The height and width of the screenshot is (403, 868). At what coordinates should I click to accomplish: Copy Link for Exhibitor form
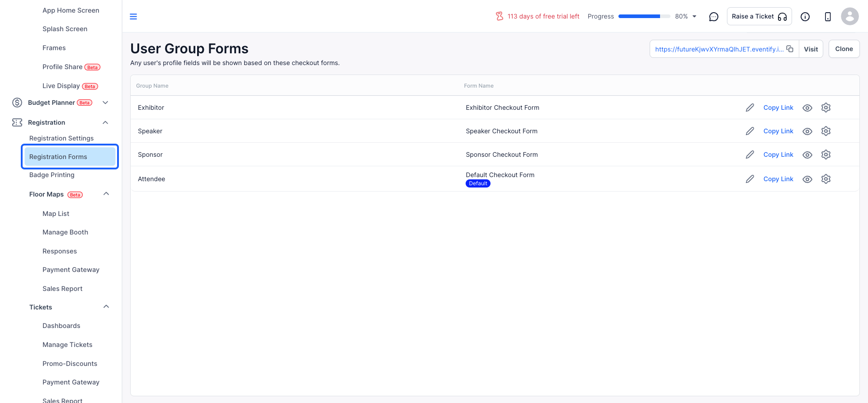[x=778, y=108]
